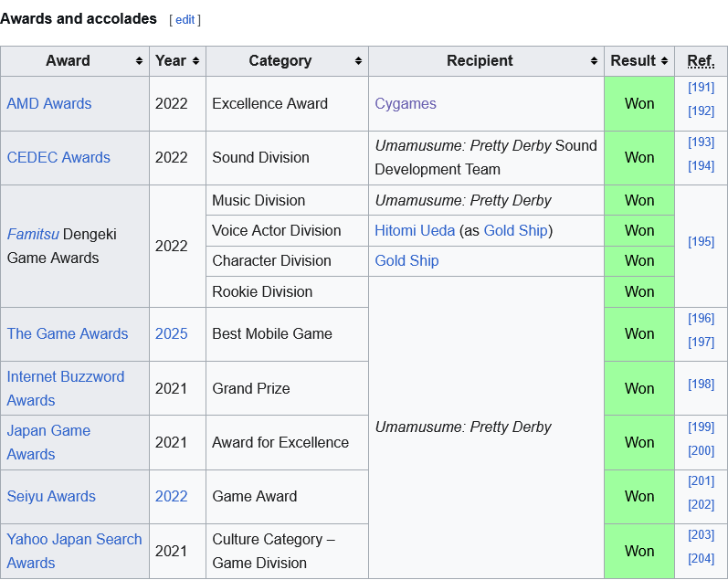
Task: Open edit link for Awards and accolades
Action: 185,19
